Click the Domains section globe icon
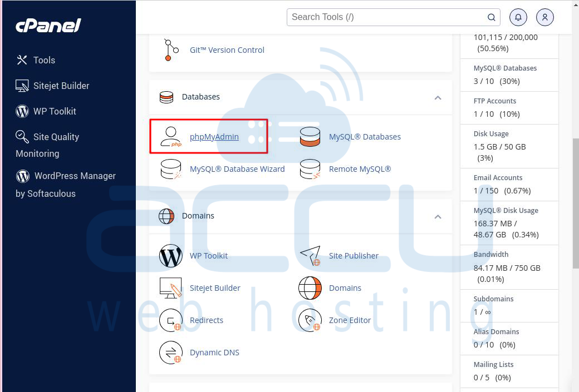 166,216
